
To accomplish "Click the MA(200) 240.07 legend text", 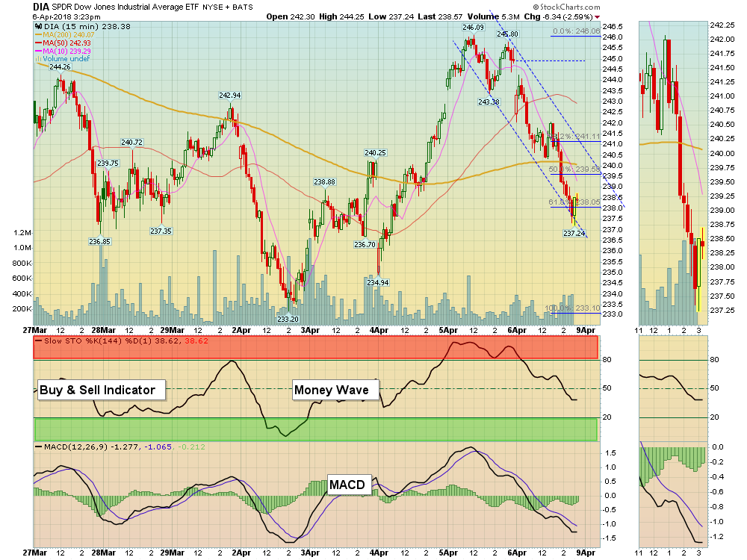I will pyautogui.click(x=69, y=35).
